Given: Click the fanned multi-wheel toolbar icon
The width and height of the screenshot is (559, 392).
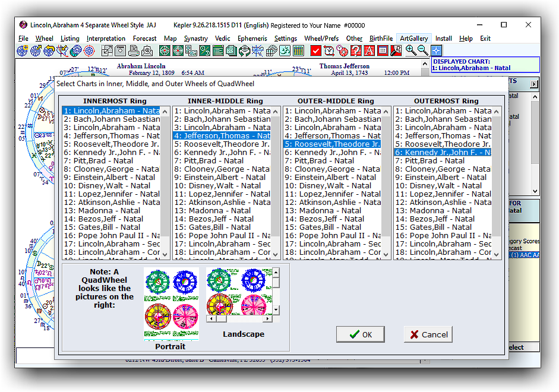Looking at the screenshot, I should [75, 51].
